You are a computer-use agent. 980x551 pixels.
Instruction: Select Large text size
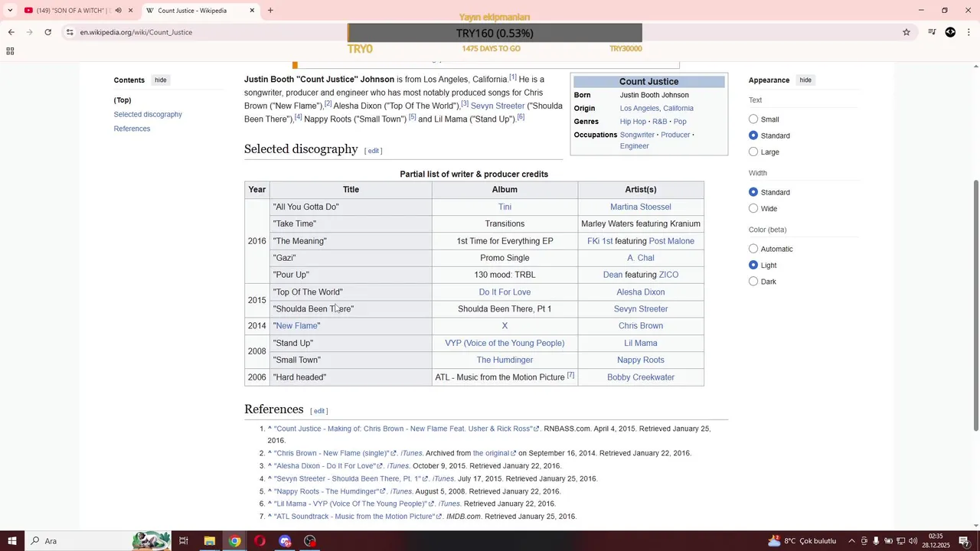coord(753,152)
